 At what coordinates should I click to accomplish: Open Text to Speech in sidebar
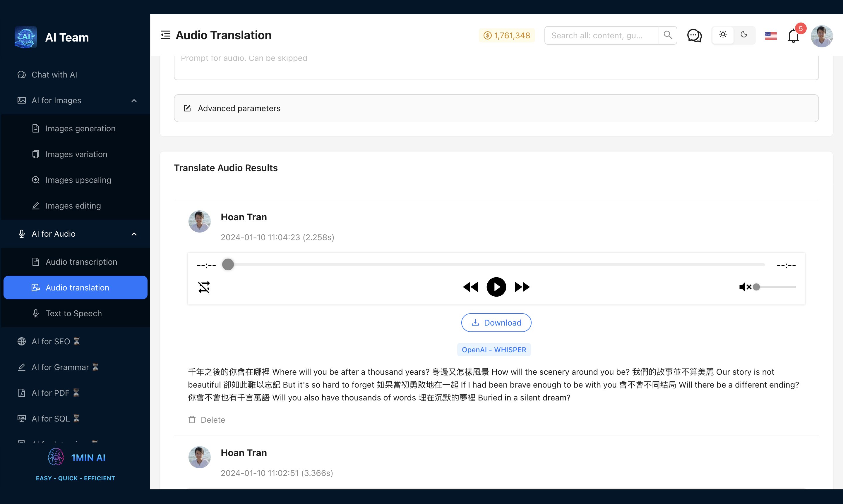[x=73, y=313]
